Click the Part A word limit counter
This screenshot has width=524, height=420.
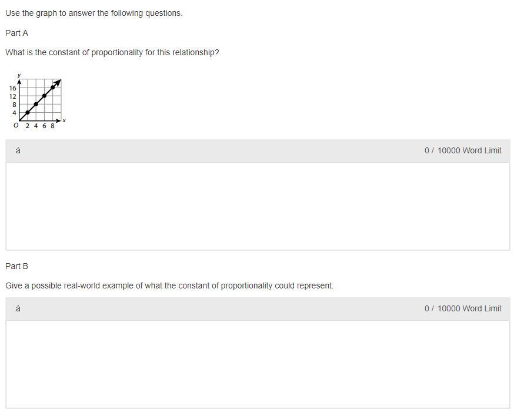click(x=463, y=150)
